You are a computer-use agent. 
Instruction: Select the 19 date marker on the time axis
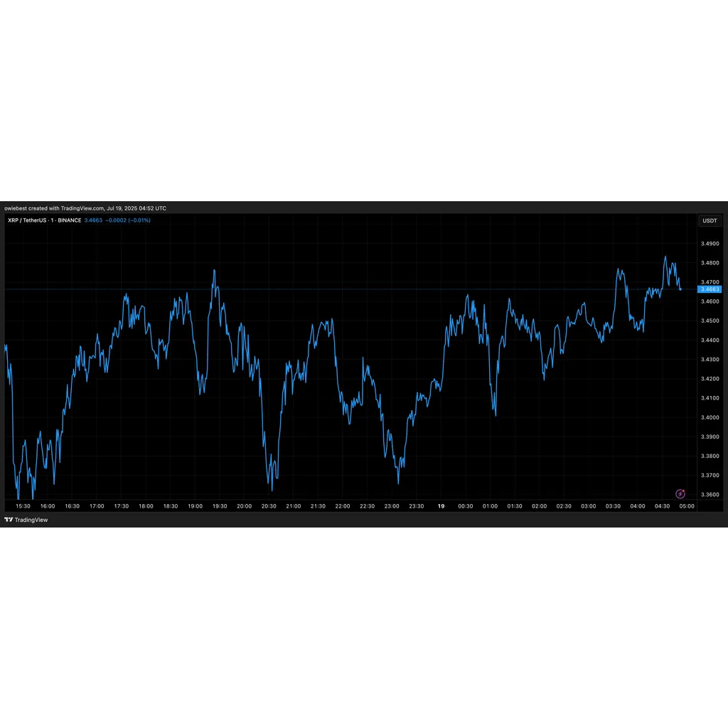[x=441, y=506]
